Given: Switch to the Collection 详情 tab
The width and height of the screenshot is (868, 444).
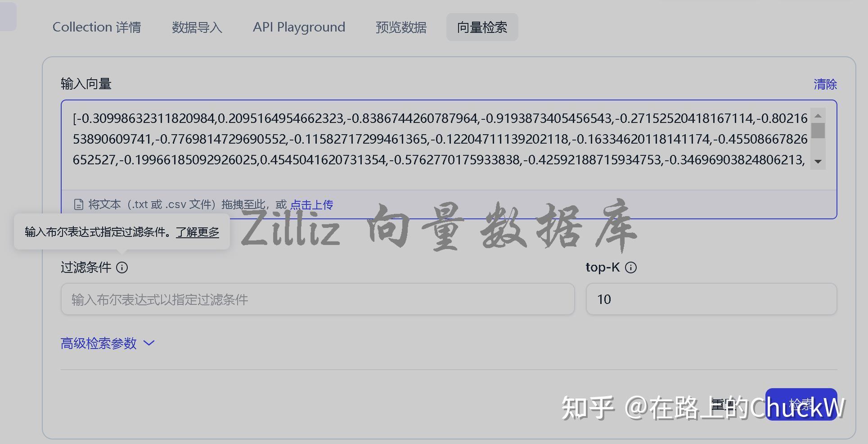Looking at the screenshot, I should click(x=97, y=27).
